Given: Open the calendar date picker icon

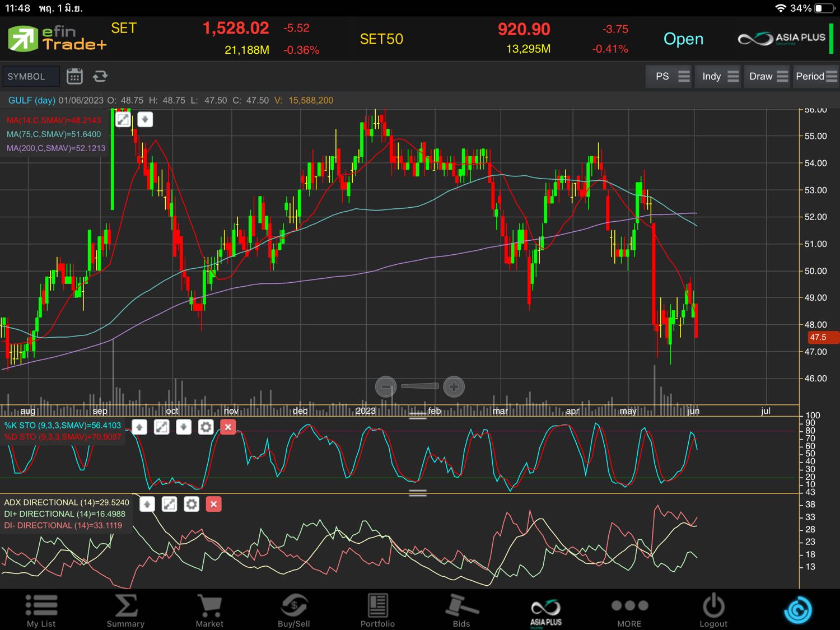Looking at the screenshot, I should 74,76.
